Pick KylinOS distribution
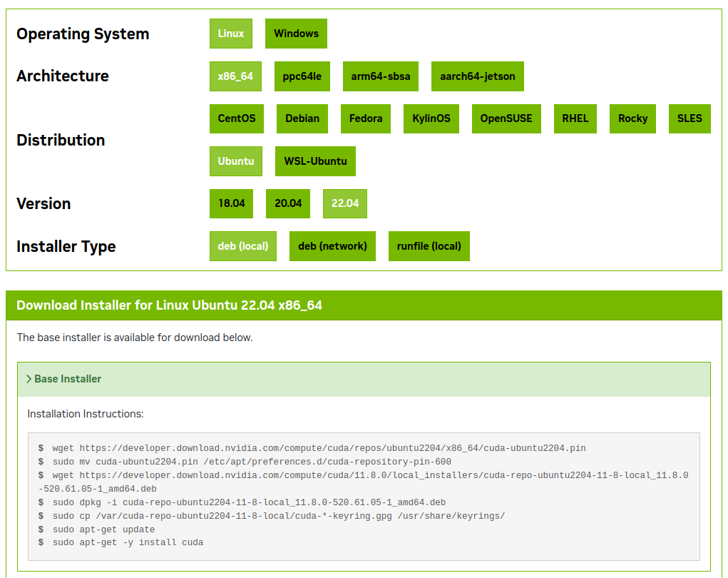 coord(431,118)
